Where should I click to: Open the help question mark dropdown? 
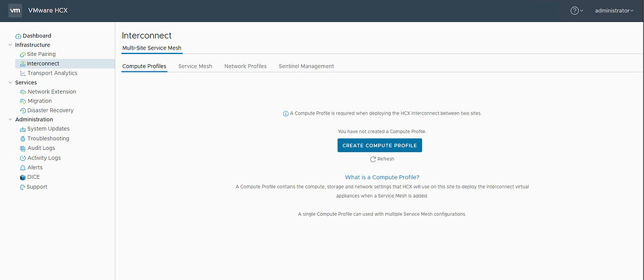tap(576, 11)
